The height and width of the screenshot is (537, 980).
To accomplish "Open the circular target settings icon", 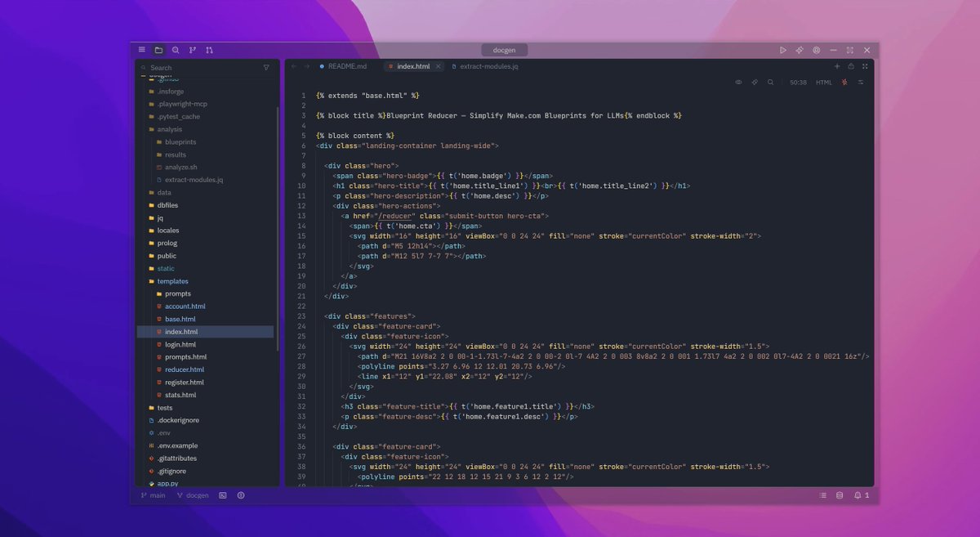I will (x=817, y=50).
